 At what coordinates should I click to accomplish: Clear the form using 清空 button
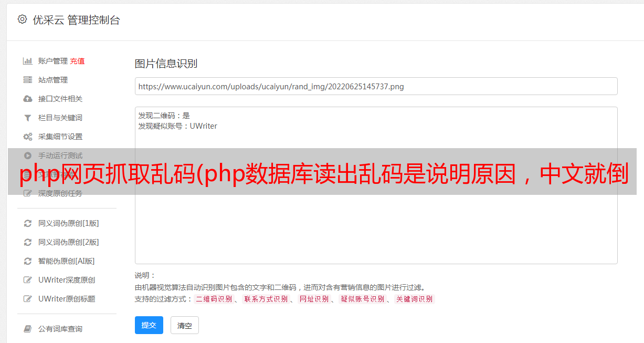[185, 325]
